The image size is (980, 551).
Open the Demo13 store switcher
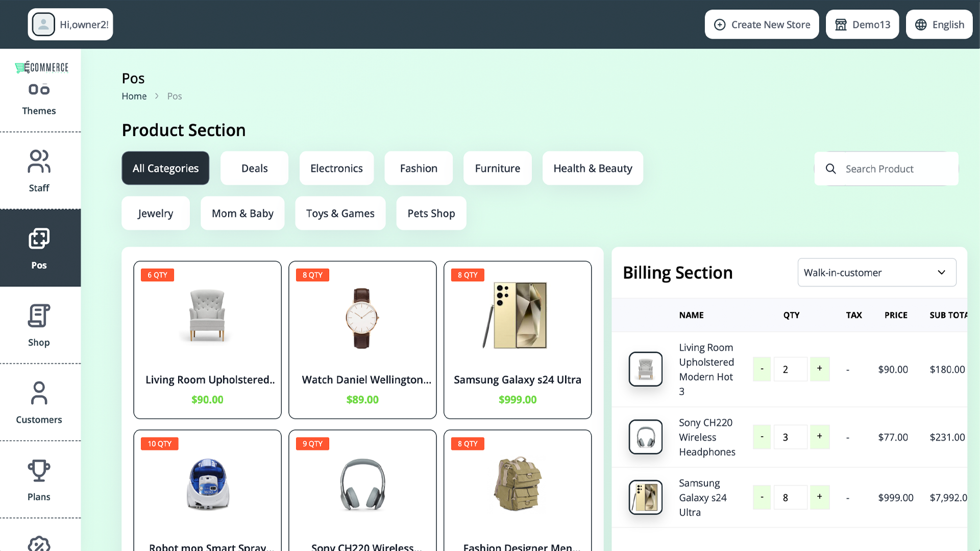tap(863, 24)
